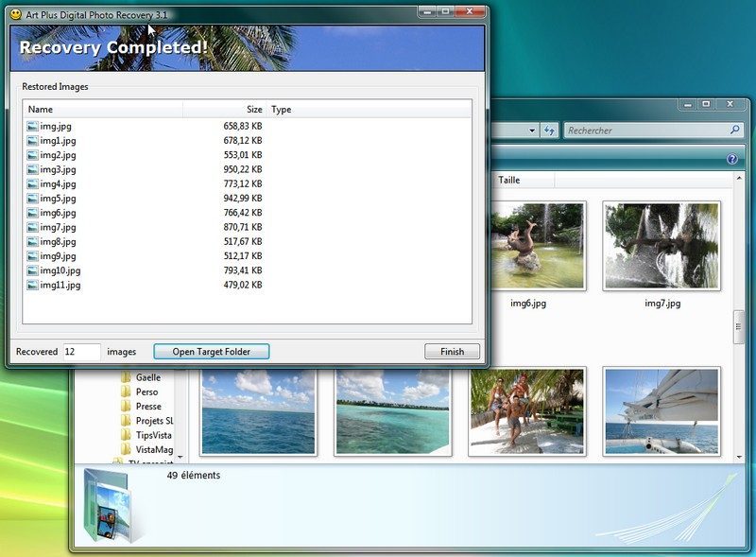Click the 512,17 KB size value
The height and width of the screenshot is (557, 756).
[243, 256]
